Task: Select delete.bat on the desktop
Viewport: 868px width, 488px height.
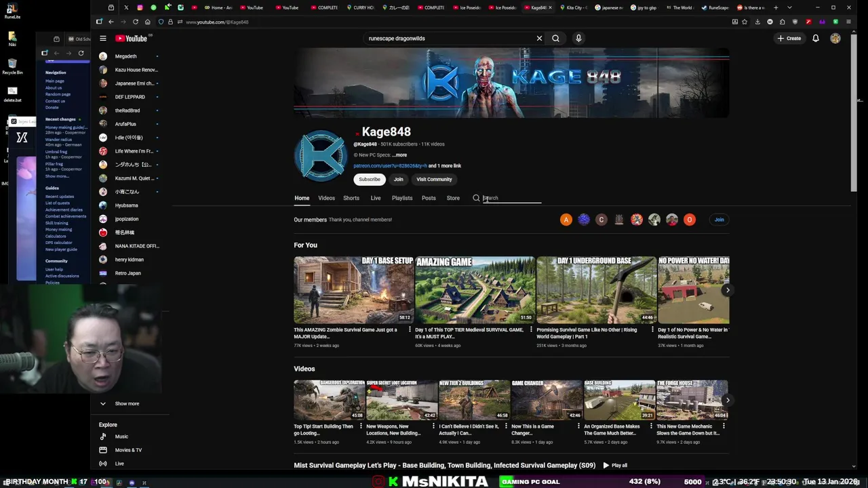Action: click(12, 94)
